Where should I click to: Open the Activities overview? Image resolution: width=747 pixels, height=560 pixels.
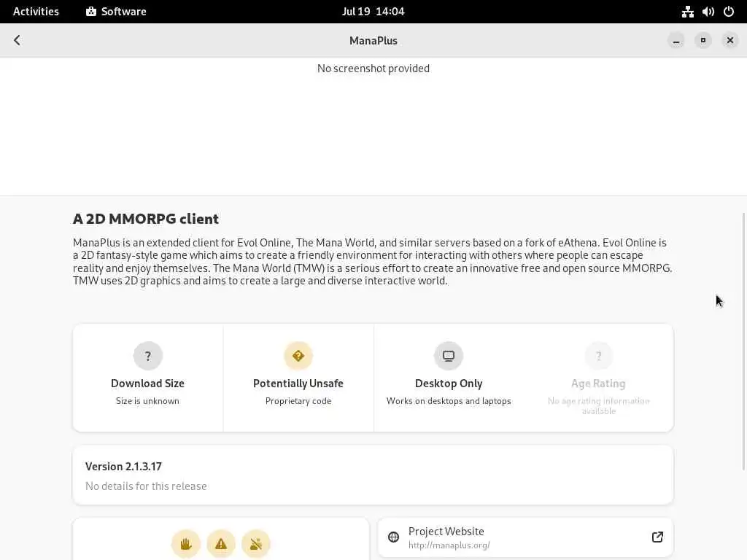pos(36,12)
